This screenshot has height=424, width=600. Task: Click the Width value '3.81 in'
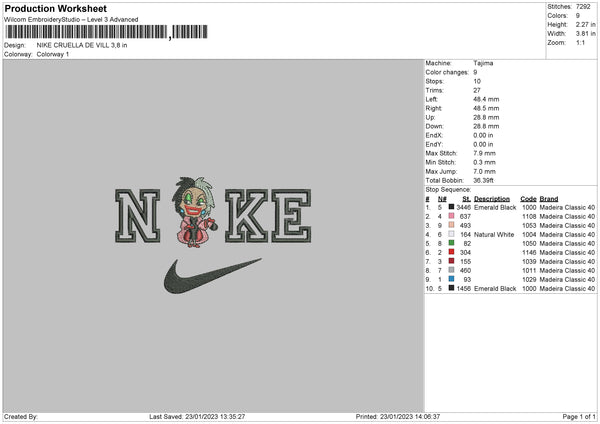586,34
